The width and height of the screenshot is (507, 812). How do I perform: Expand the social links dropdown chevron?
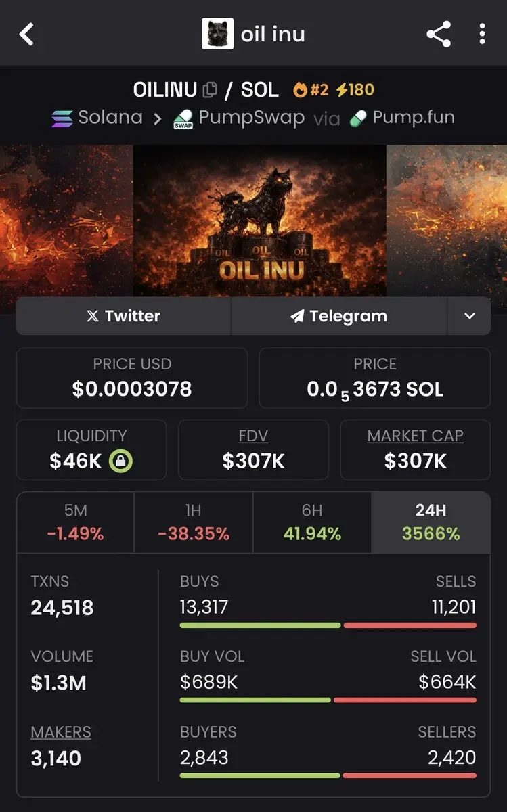[x=469, y=316]
